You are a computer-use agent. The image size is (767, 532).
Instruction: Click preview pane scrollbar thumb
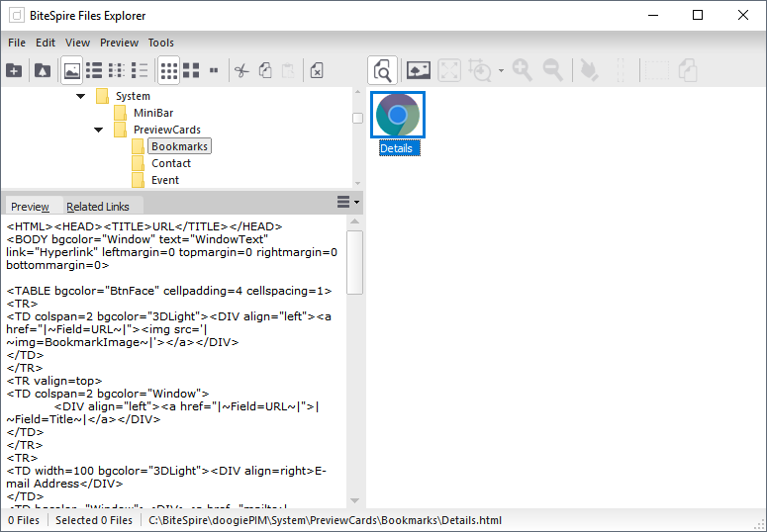354,263
